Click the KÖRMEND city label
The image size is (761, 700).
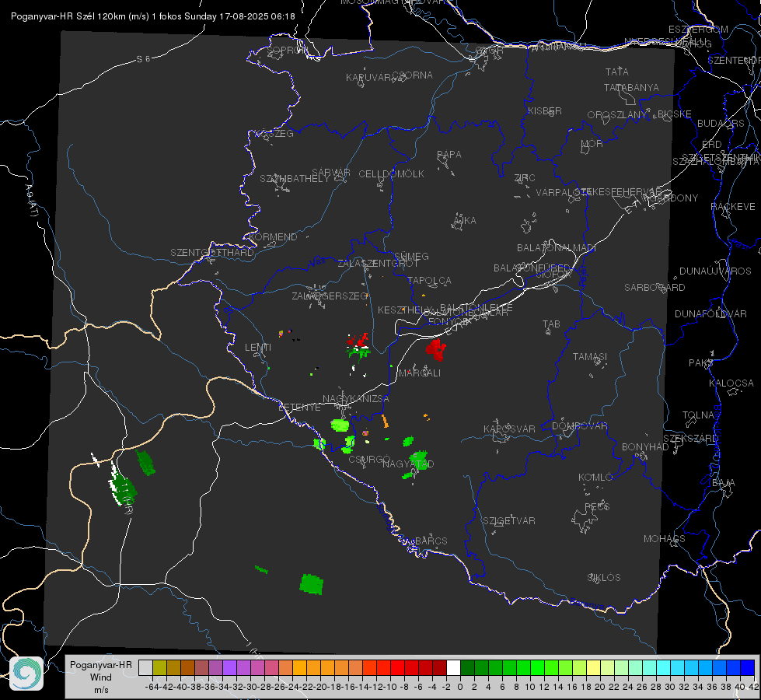coord(273,237)
